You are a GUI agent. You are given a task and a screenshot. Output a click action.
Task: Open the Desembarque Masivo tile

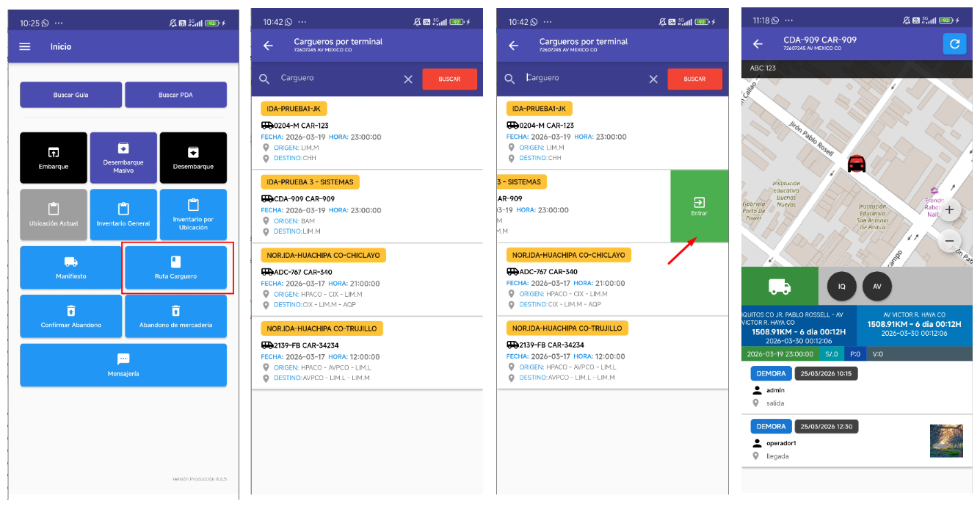pyautogui.click(x=123, y=157)
